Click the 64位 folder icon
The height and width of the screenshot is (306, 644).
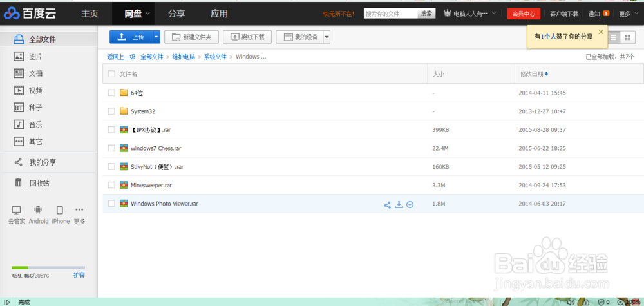click(124, 93)
